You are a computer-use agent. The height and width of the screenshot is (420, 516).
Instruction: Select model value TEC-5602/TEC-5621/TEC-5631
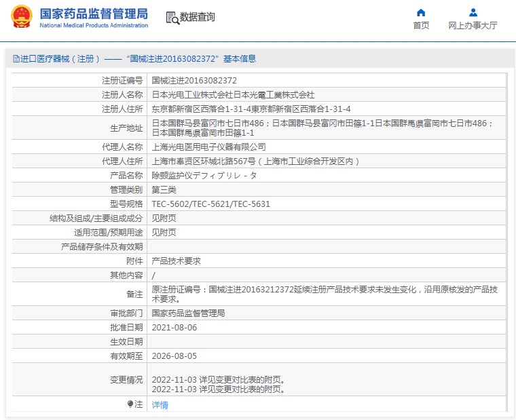tap(210, 204)
